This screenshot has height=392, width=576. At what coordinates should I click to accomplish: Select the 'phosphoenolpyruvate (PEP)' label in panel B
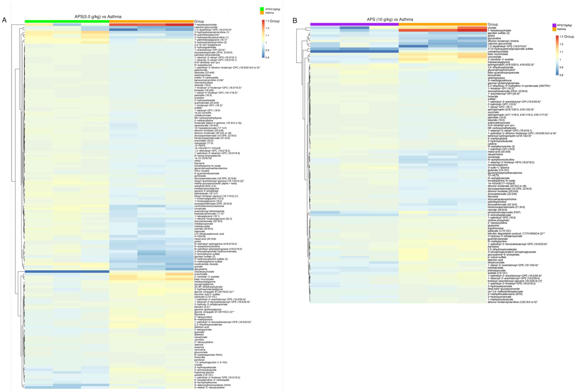(x=504, y=212)
